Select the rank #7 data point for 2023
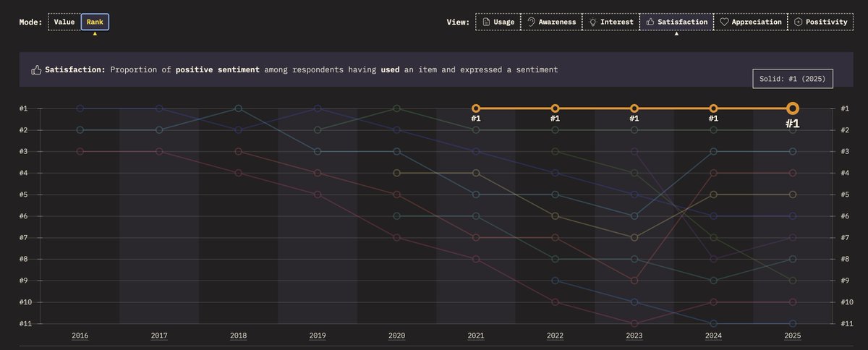This screenshot has height=350, width=868. pyautogui.click(x=634, y=237)
